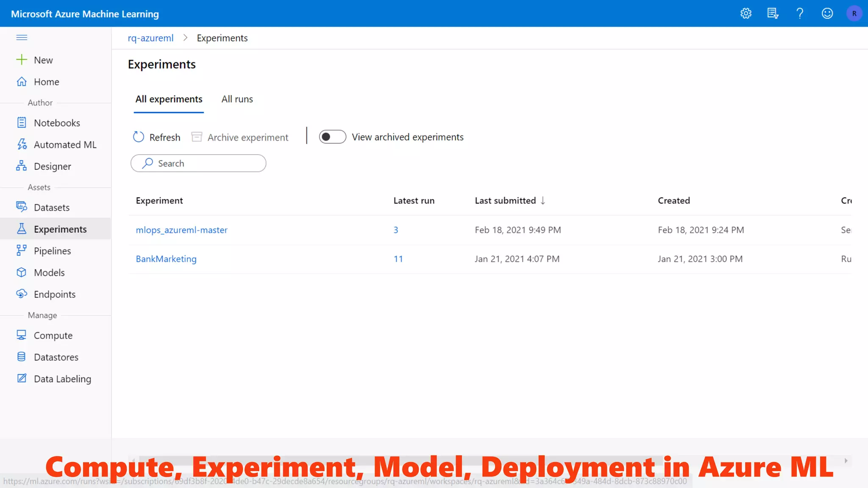Click the Notebooks icon in the sidebar
The width and height of the screenshot is (868, 488).
pyautogui.click(x=22, y=122)
